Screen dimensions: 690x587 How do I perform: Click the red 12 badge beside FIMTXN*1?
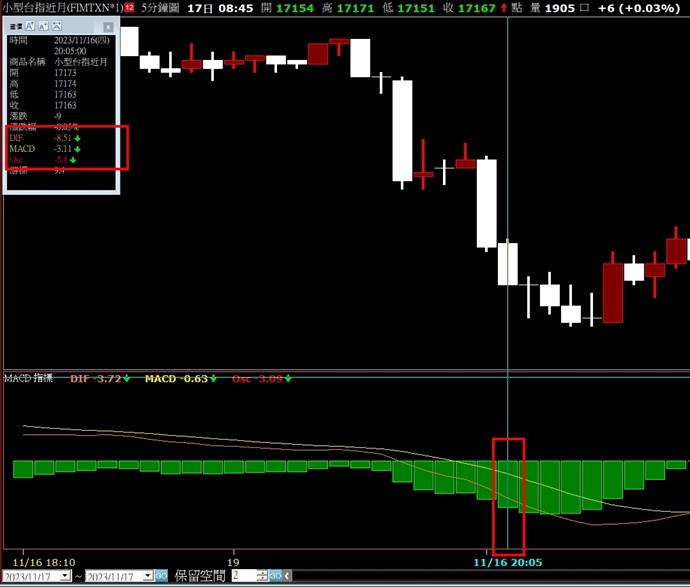129,8
